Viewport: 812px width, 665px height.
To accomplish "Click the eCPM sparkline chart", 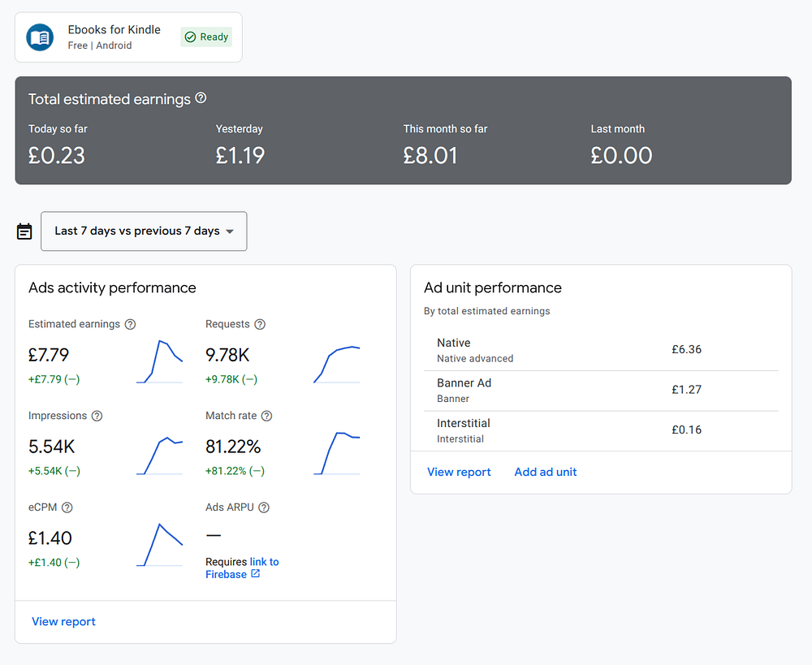I will 160,545.
